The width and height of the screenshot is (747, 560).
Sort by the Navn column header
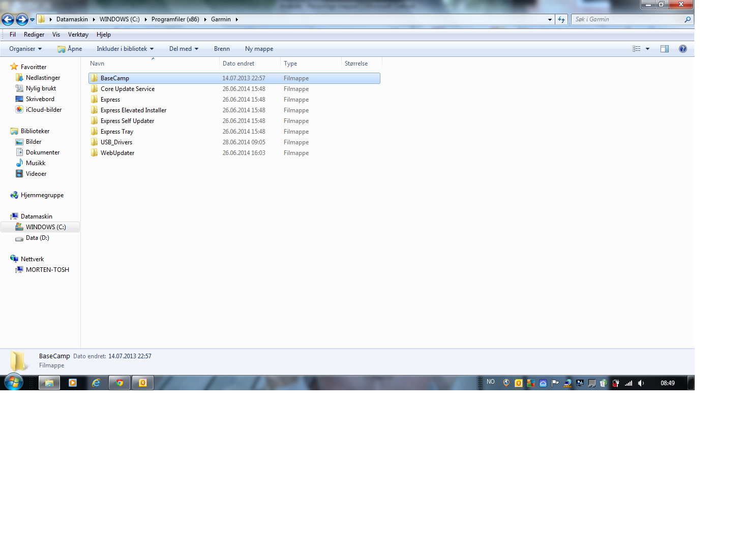click(153, 64)
